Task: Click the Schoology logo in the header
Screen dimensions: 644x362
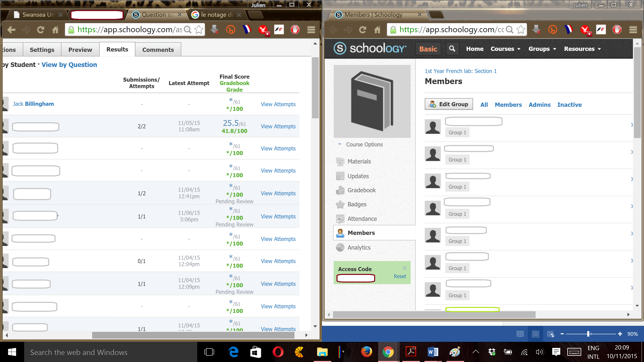Action: [370, 48]
